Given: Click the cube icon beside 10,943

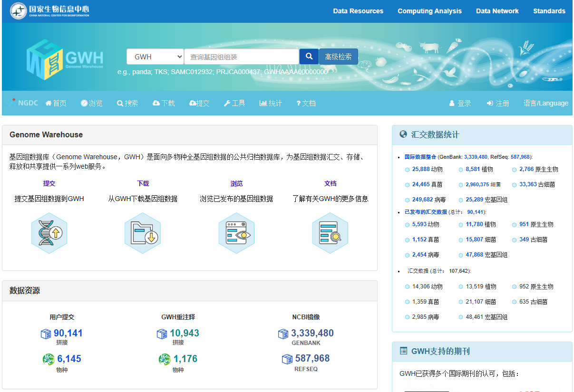Looking at the screenshot, I should 162,334.
